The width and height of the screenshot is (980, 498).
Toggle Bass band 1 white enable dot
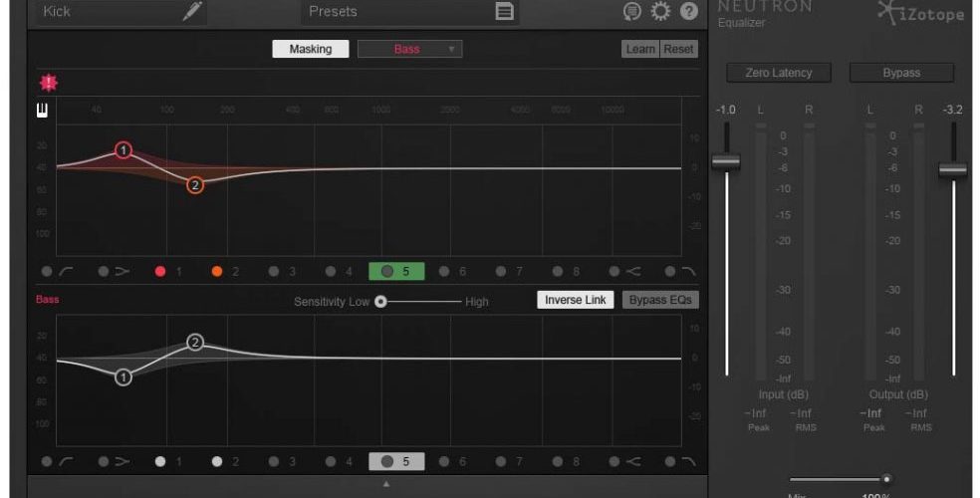tap(160, 462)
